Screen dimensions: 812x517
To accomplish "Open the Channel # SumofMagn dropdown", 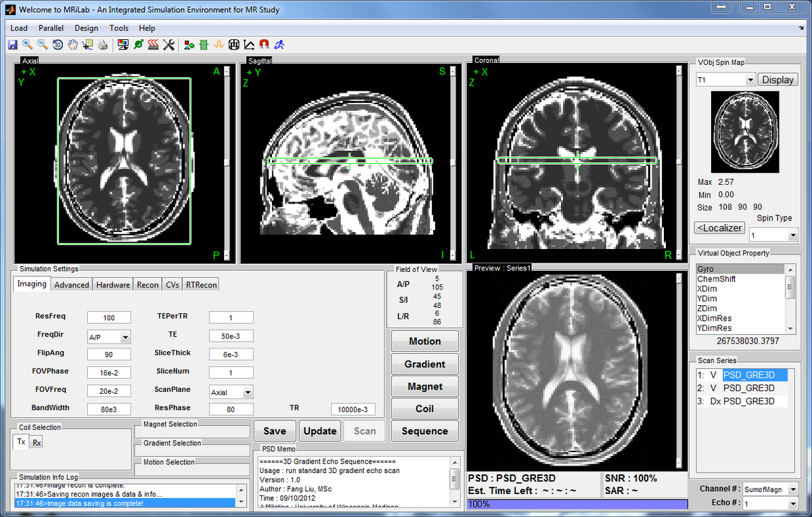I will [770, 489].
